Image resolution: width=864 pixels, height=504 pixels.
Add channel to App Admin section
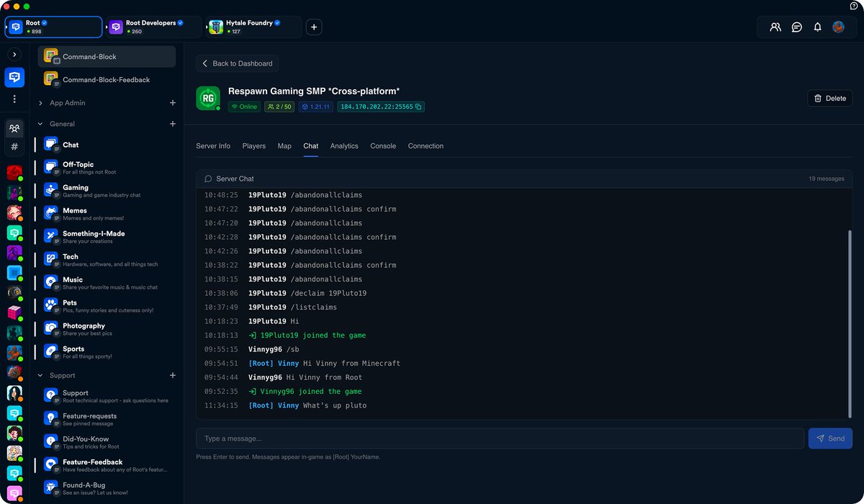pyautogui.click(x=173, y=103)
